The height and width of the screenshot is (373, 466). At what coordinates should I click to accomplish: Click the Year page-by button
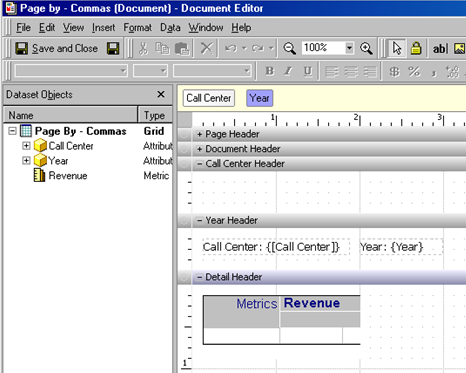[260, 98]
